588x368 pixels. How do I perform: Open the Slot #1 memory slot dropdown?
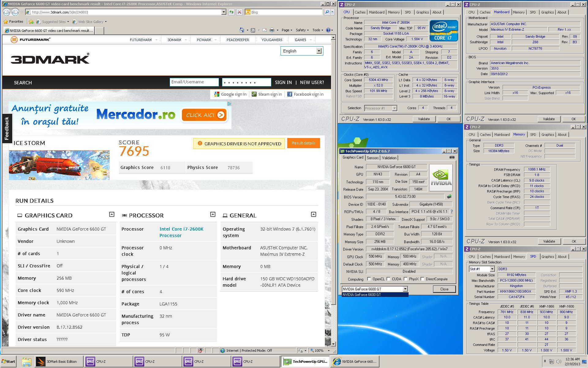[x=492, y=269]
